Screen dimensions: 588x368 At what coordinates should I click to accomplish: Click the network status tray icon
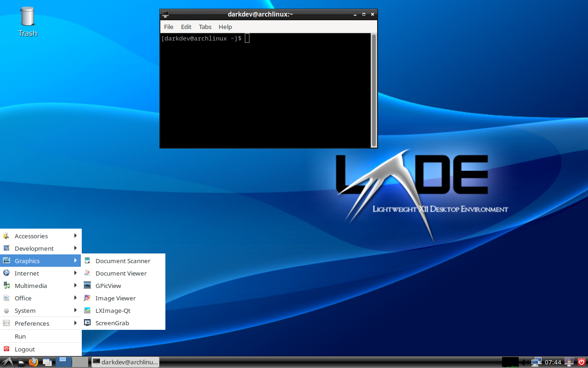[536, 362]
